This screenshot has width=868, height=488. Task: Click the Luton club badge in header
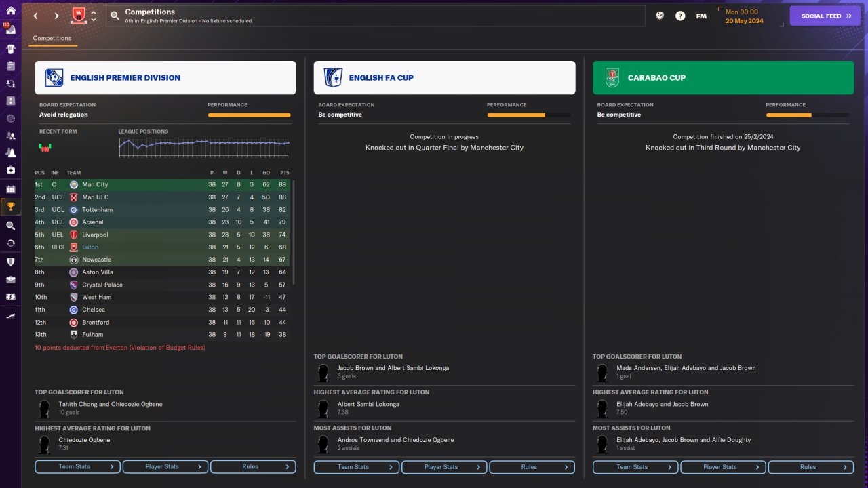(79, 16)
